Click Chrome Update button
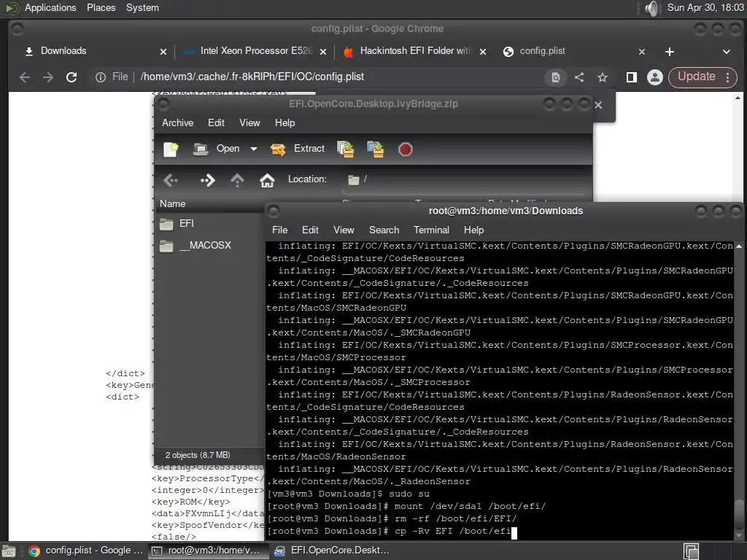Image resolution: width=747 pixels, height=560 pixels. [x=697, y=77]
